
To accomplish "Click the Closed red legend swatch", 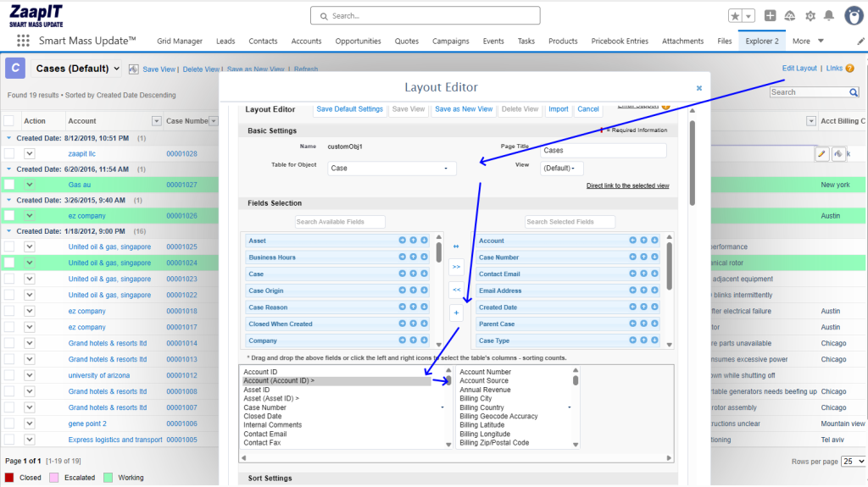I will 9,478.
